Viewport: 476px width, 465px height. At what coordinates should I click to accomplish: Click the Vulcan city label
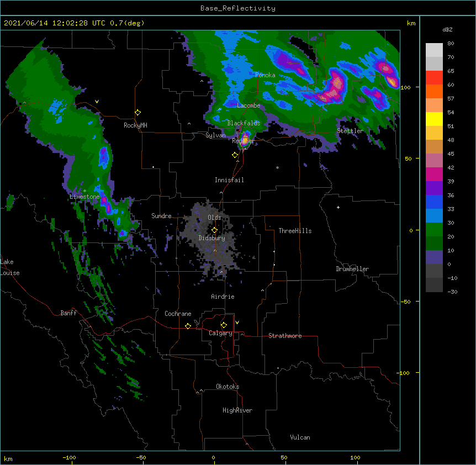coord(300,437)
